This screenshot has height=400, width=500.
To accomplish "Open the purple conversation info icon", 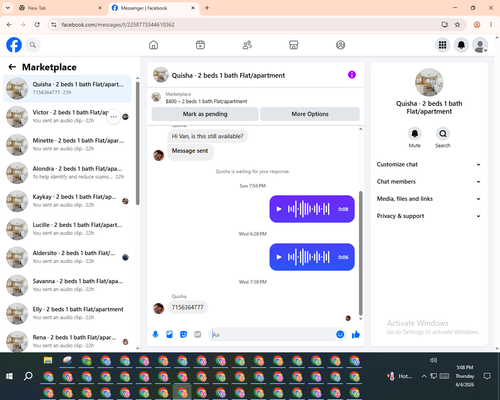I will pos(352,75).
